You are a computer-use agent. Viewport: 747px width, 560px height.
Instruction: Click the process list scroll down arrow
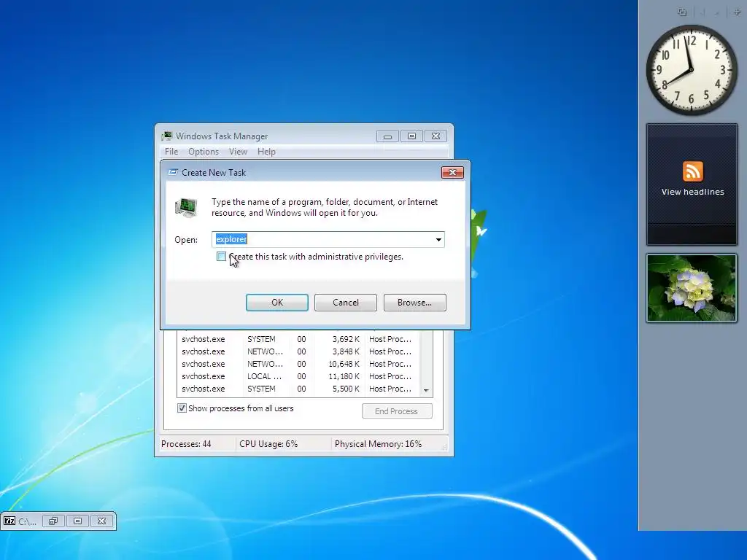pyautogui.click(x=426, y=391)
